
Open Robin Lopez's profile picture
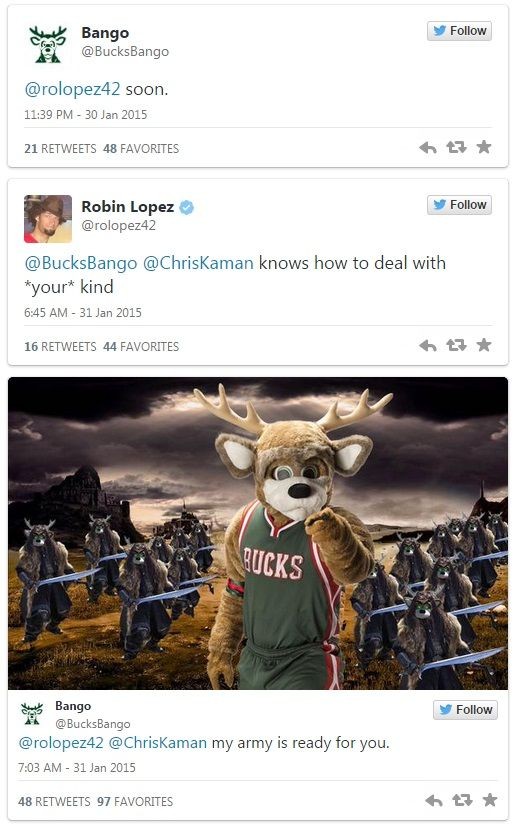coord(48,219)
